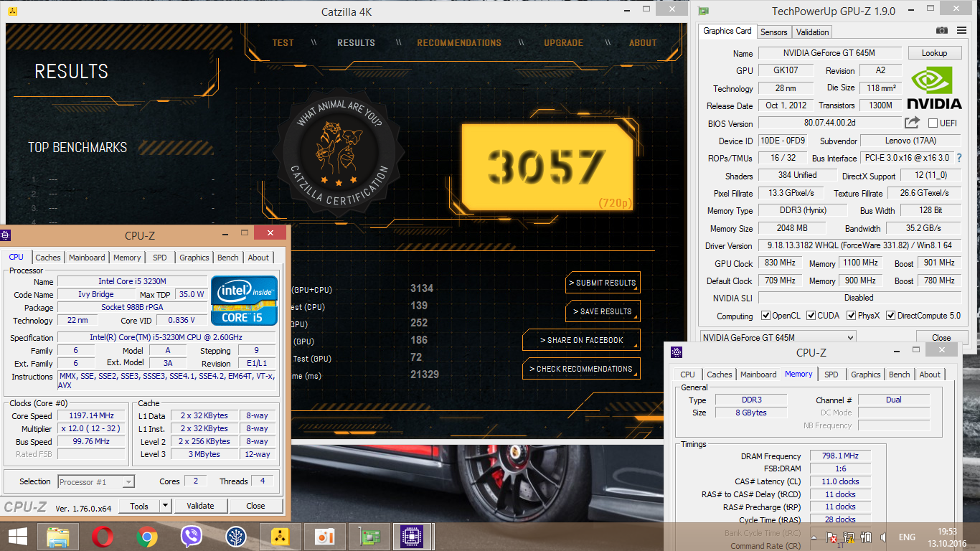Click SAVE RESULTS in Catzilla

click(x=603, y=311)
